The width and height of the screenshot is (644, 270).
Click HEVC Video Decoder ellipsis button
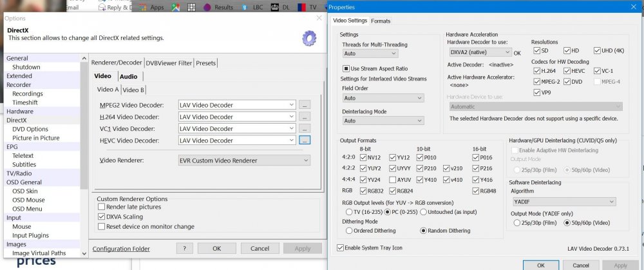tap(305, 140)
